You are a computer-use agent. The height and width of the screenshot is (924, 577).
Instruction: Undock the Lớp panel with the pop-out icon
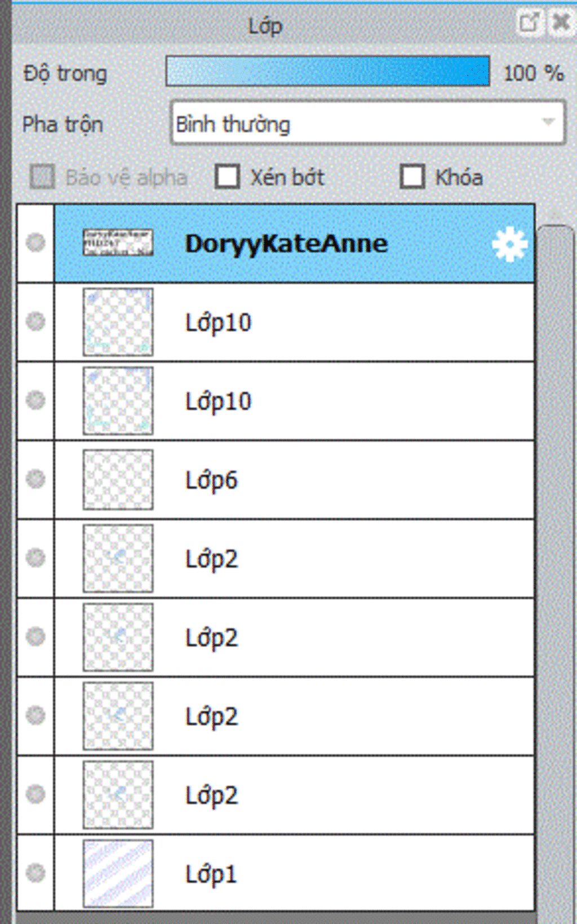(529, 23)
